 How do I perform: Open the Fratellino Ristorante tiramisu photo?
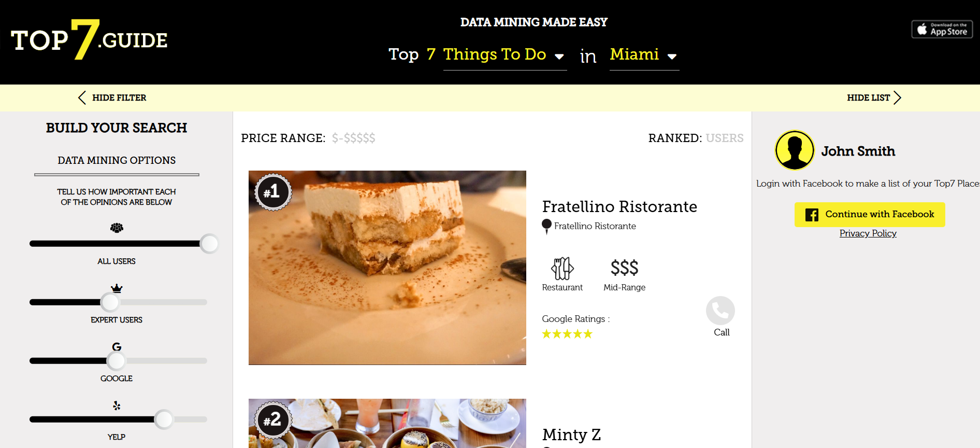click(x=387, y=268)
